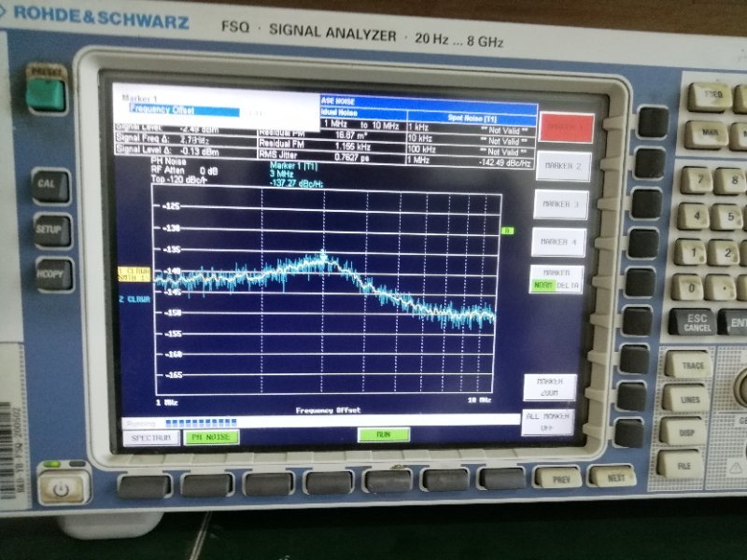
Task: Switch to PH NOISE mode hotkey
Action: [211, 437]
